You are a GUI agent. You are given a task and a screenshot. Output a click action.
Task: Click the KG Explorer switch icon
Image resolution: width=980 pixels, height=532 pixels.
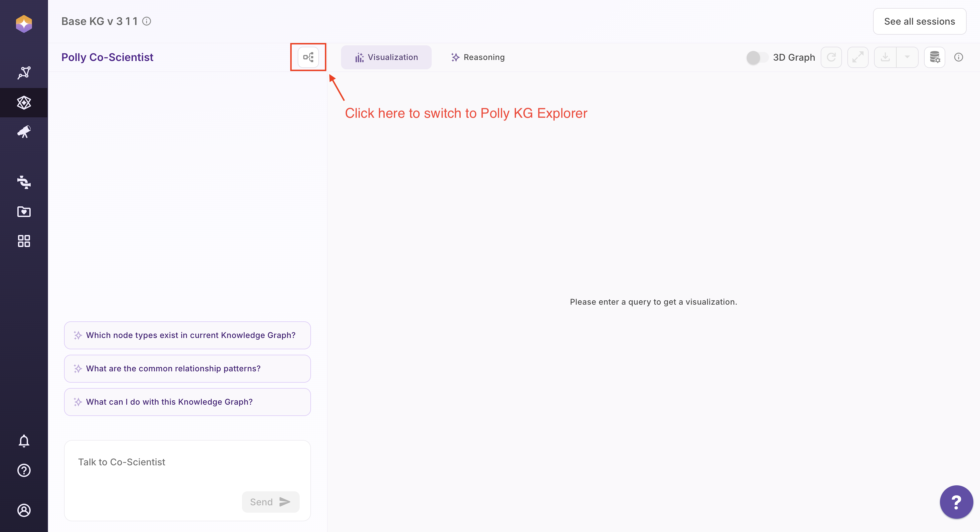click(x=308, y=57)
